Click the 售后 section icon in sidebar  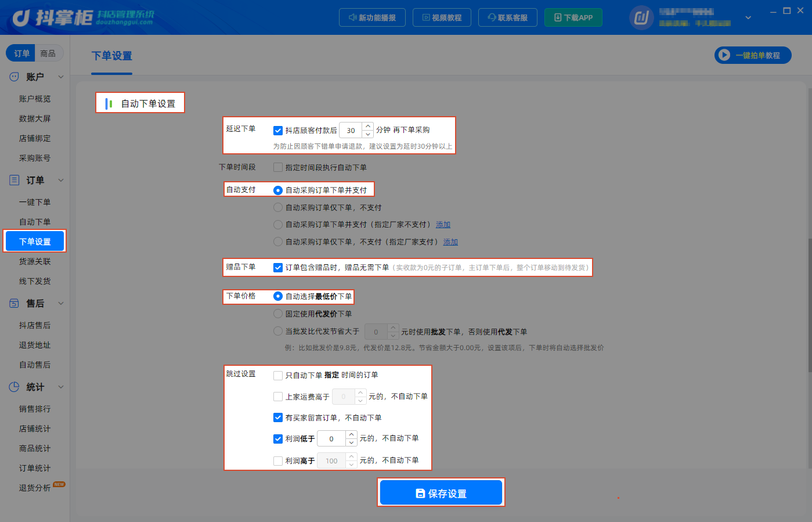tap(15, 303)
